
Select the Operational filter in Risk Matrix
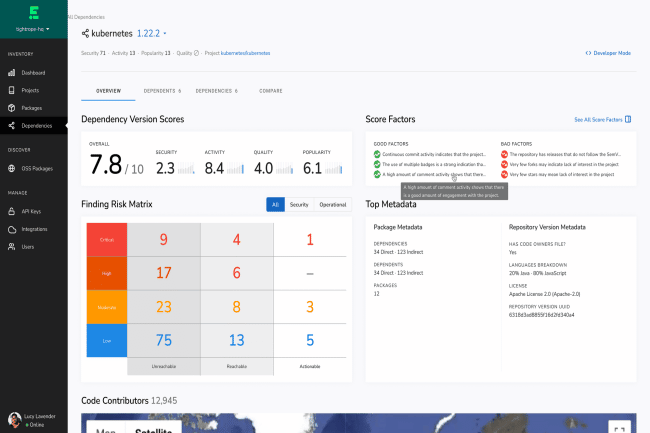(333, 205)
